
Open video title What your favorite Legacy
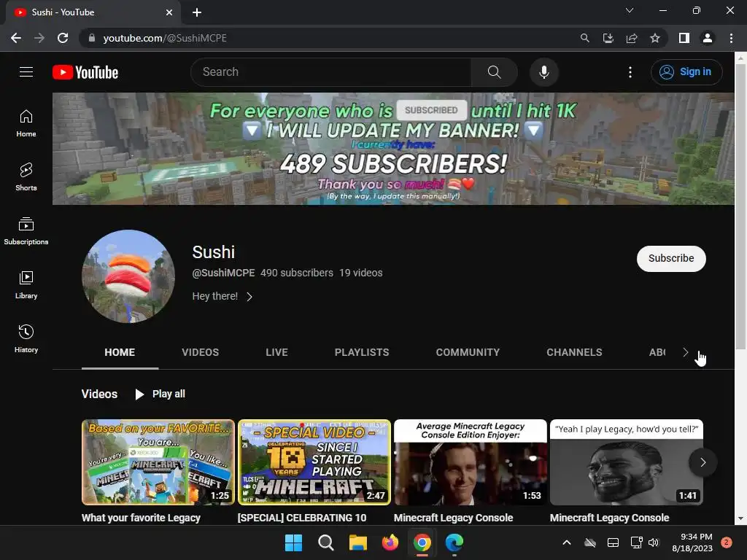click(141, 518)
